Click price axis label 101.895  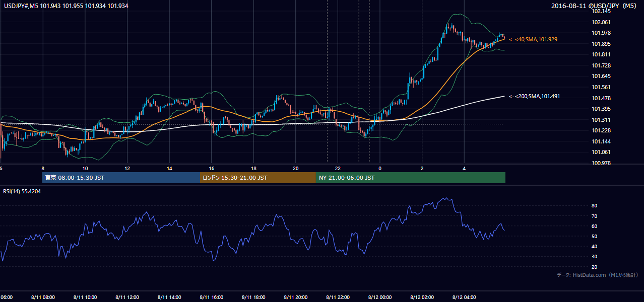601,44
